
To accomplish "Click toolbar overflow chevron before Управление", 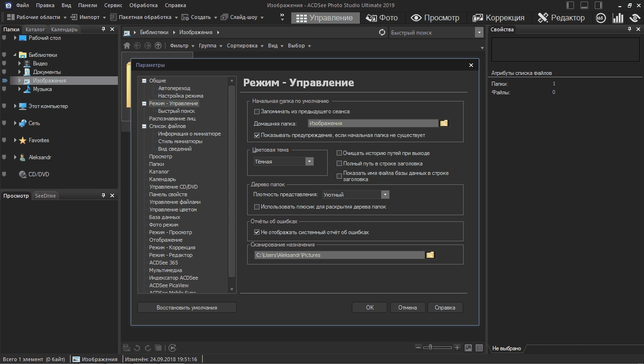I will tap(282, 18).
